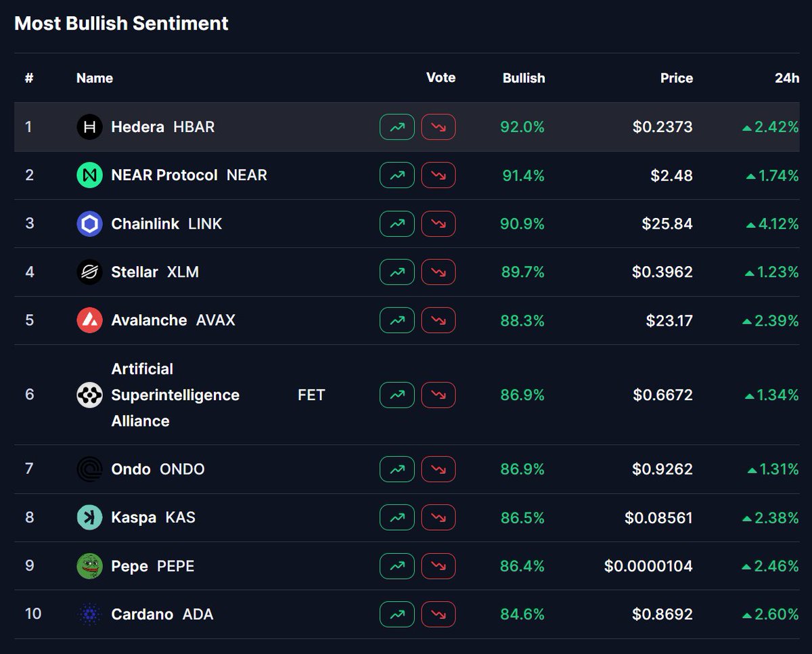Image resolution: width=812 pixels, height=654 pixels.
Task: Vote bearish on Avalanche AVAX
Action: point(438,320)
